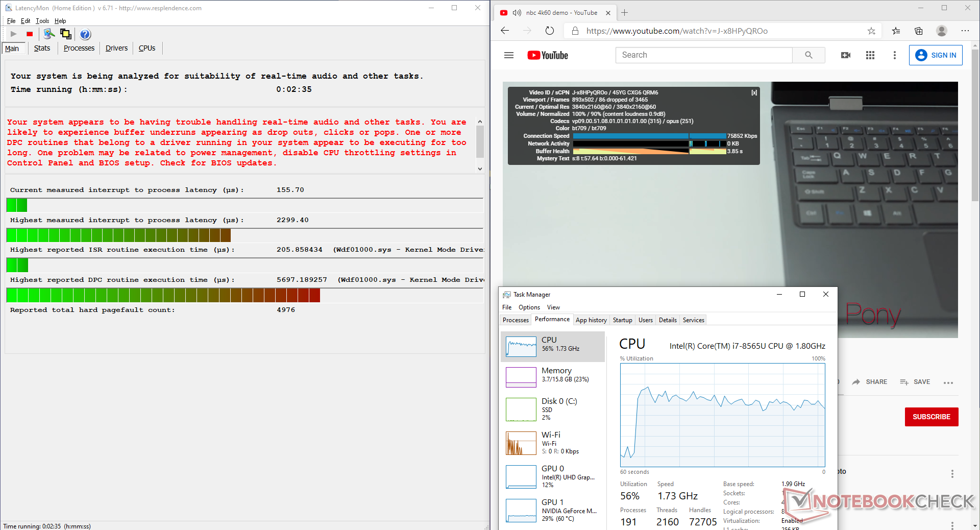Open LatencyMon File menu
The image size is (980, 530).
[11, 21]
